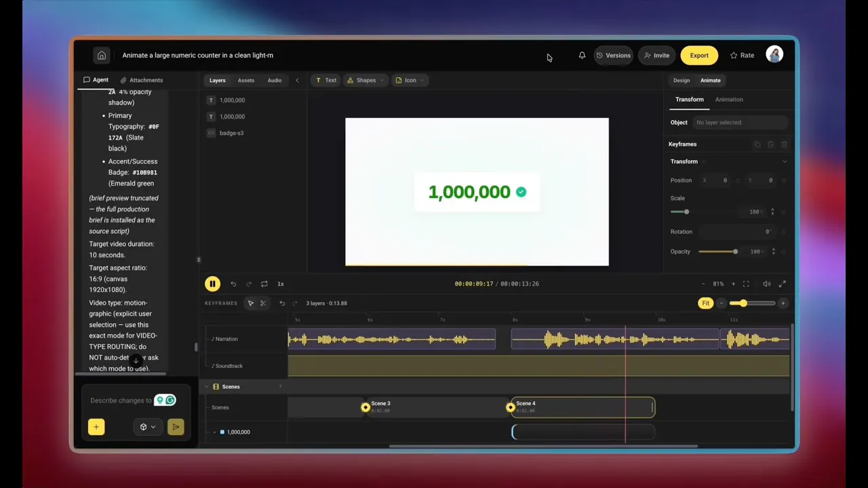
Task: Send the chat message arrow button
Action: tap(176, 426)
